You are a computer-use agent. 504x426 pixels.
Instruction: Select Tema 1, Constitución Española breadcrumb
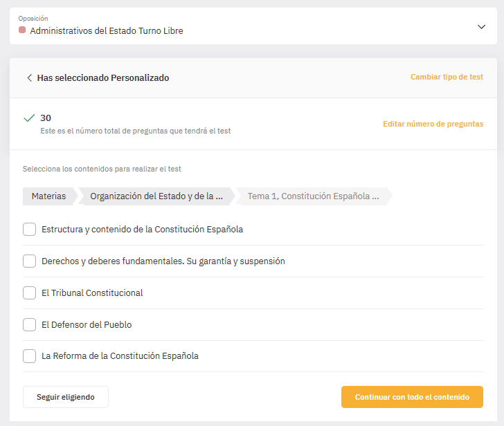(x=314, y=196)
